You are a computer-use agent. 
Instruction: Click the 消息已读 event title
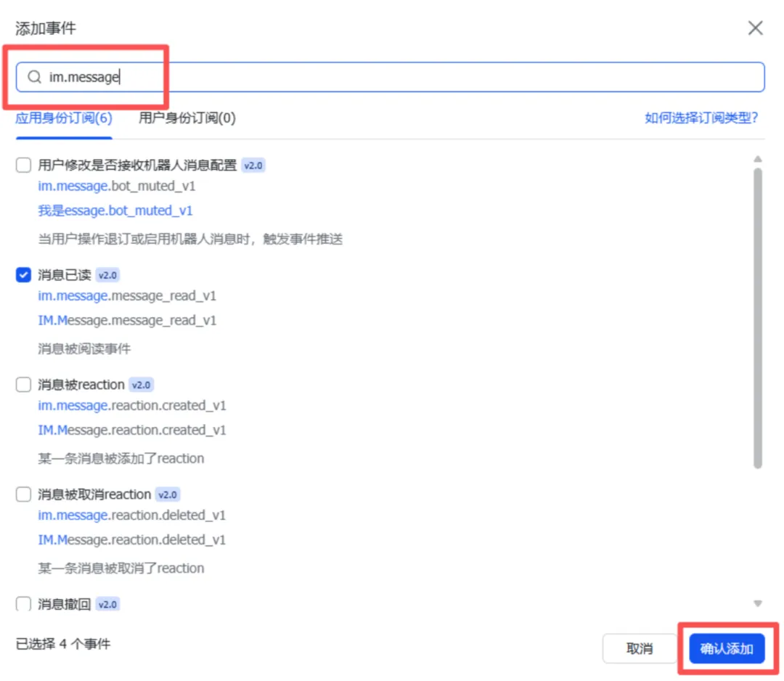point(65,275)
